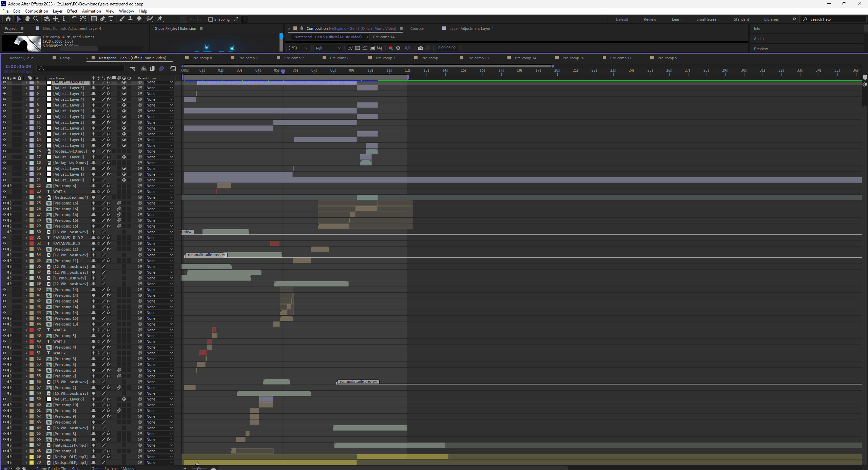Hide layer 5 Adjustment Layer 3 with eye toggle

pos(4,88)
